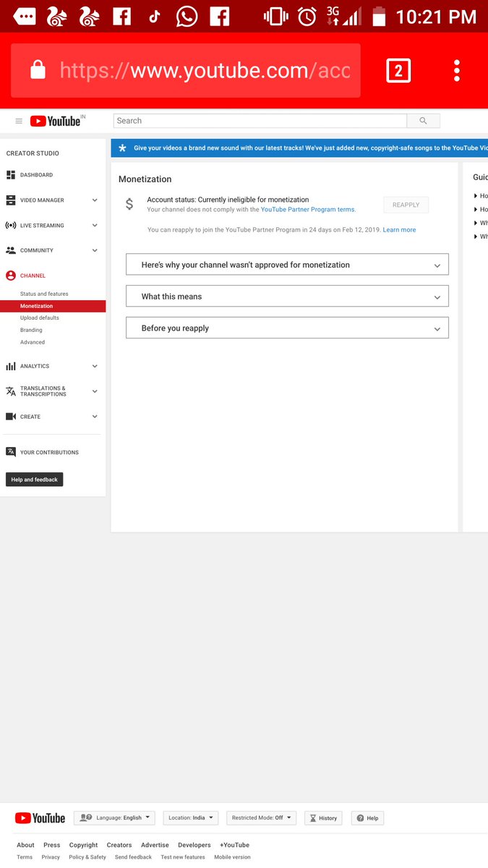Click the star icon on blue banner
The height and width of the screenshot is (868, 488).
click(122, 148)
